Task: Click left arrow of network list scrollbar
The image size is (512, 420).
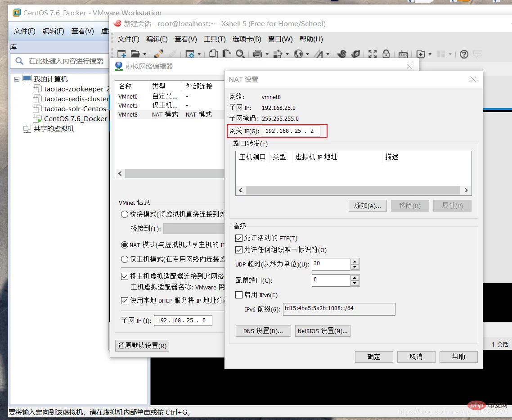Action: (120, 173)
